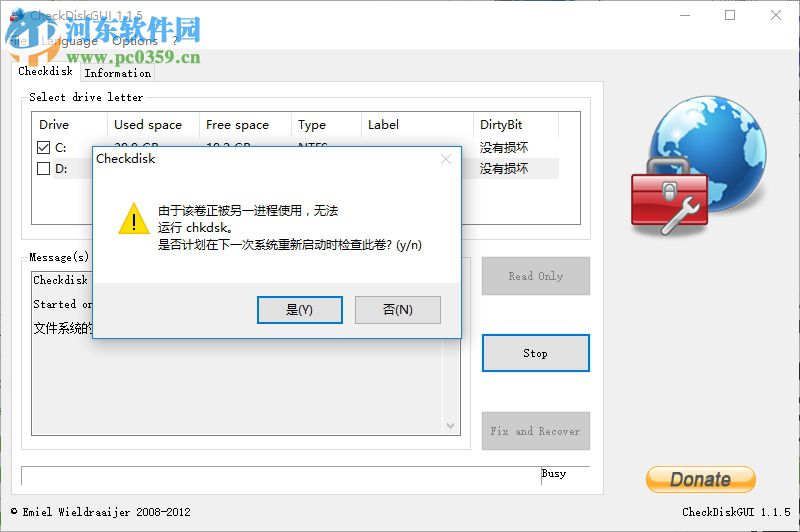Click the Read Only button
This screenshot has height=532, width=800.
[536, 276]
